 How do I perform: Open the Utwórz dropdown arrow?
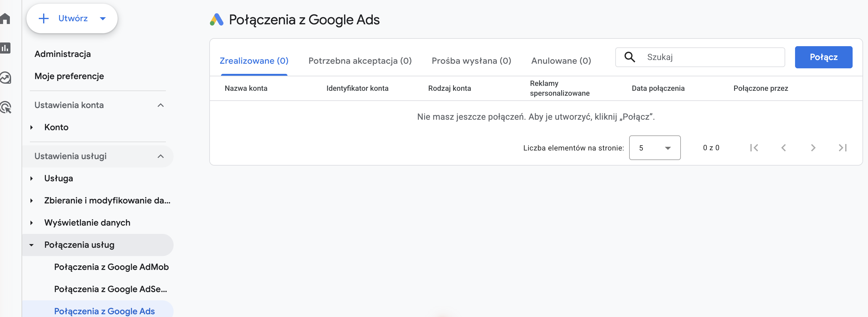pos(103,18)
